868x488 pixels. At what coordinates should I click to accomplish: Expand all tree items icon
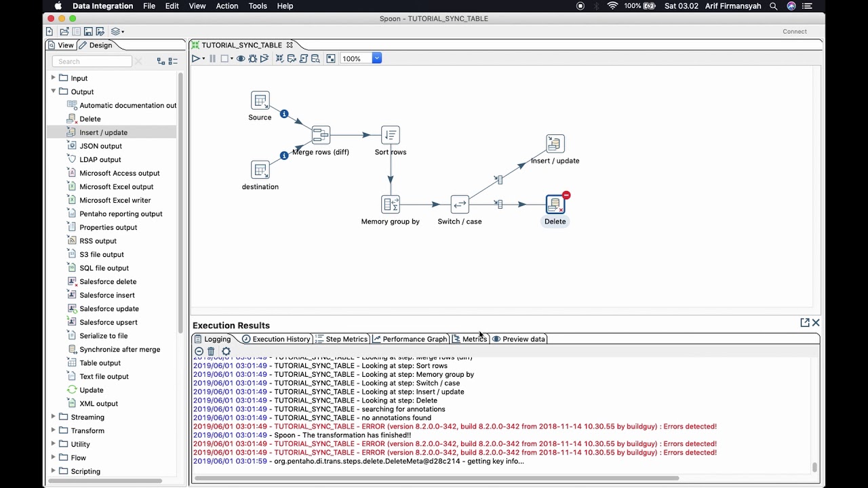tap(161, 61)
